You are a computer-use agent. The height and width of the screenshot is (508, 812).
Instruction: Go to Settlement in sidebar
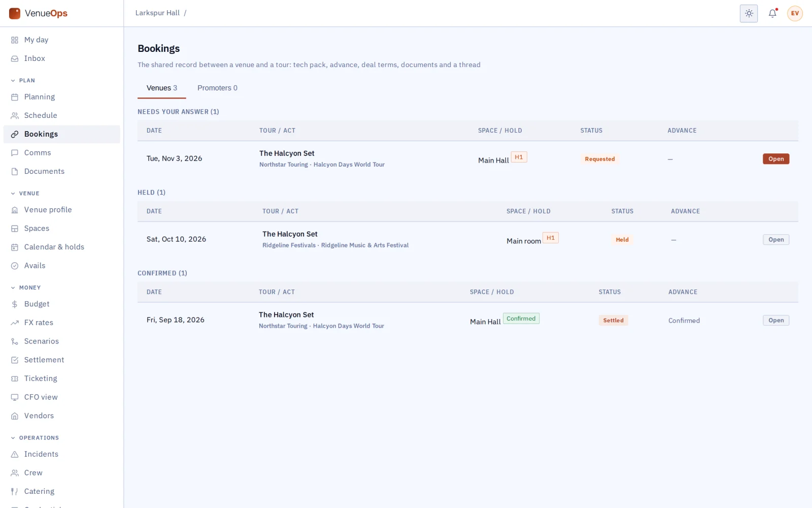[61, 360]
